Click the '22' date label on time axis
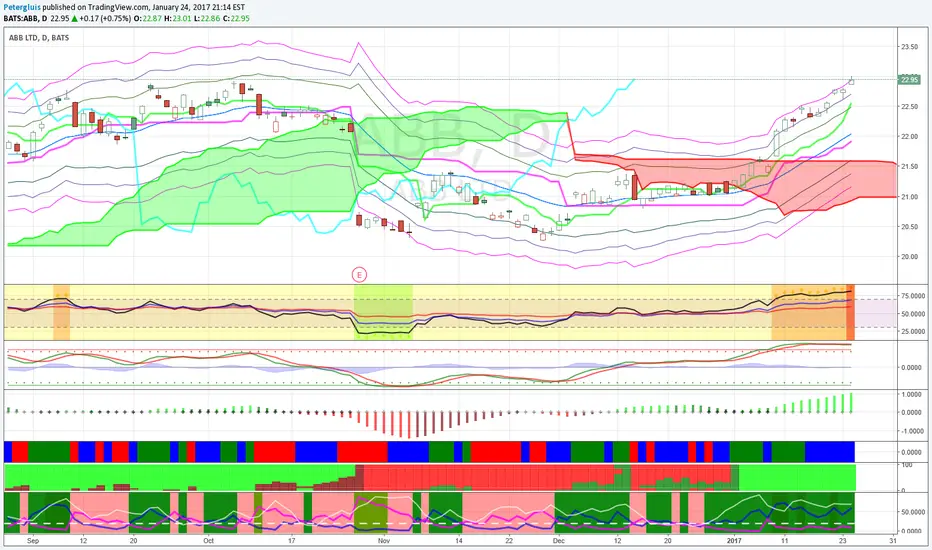Image resolution: width=932 pixels, height=550 pixels. [509, 541]
